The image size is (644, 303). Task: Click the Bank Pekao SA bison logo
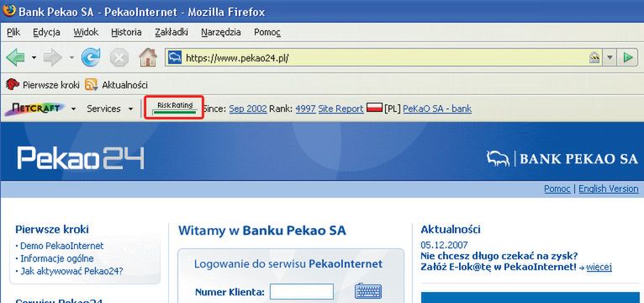[498, 158]
